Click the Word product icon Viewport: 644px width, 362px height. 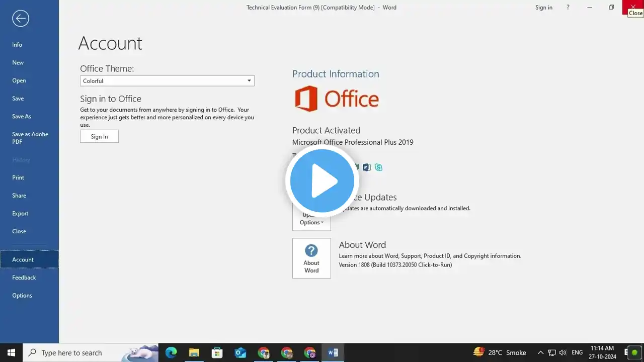(367, 167)
